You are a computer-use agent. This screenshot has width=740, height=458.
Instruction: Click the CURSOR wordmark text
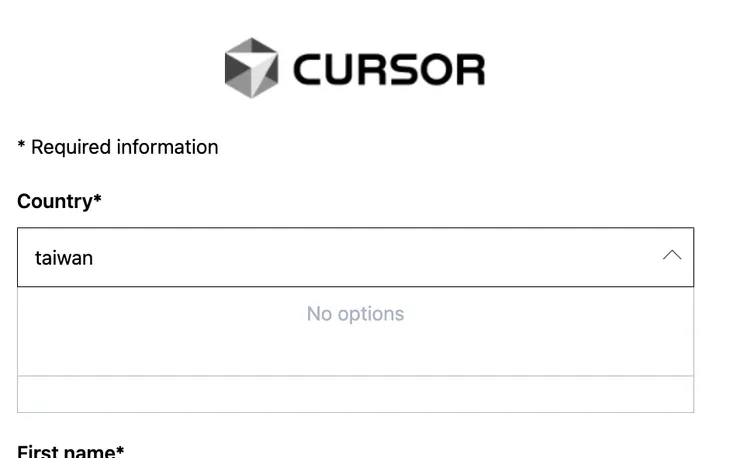point(388,69)
